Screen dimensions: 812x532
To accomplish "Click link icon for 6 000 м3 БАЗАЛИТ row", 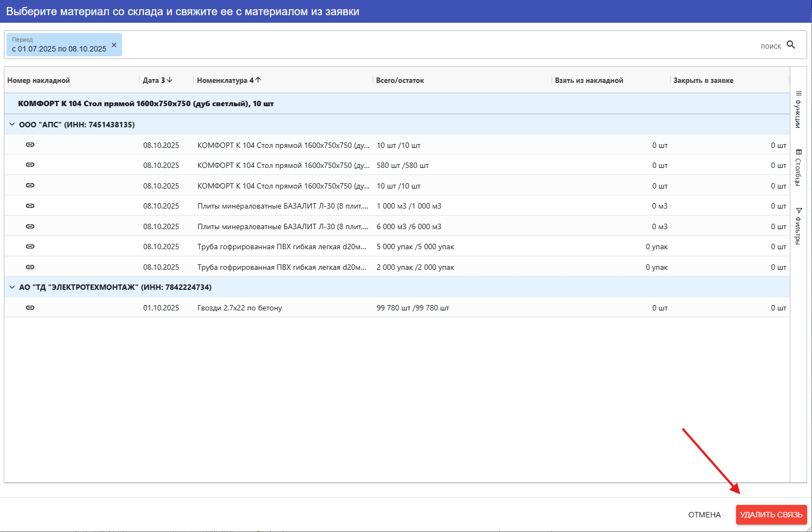I will [30, 226].
